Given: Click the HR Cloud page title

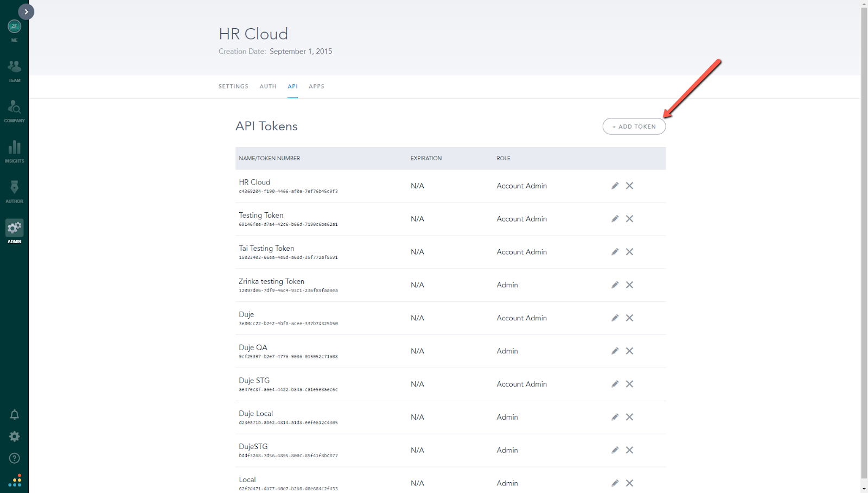Looking at the screenshot, I should 253,34.
